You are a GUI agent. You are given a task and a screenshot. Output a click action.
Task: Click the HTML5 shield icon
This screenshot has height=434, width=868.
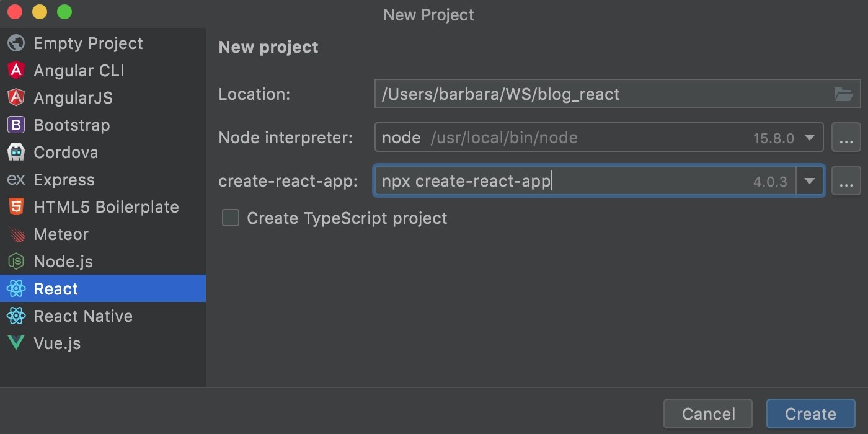click(16, 207)
